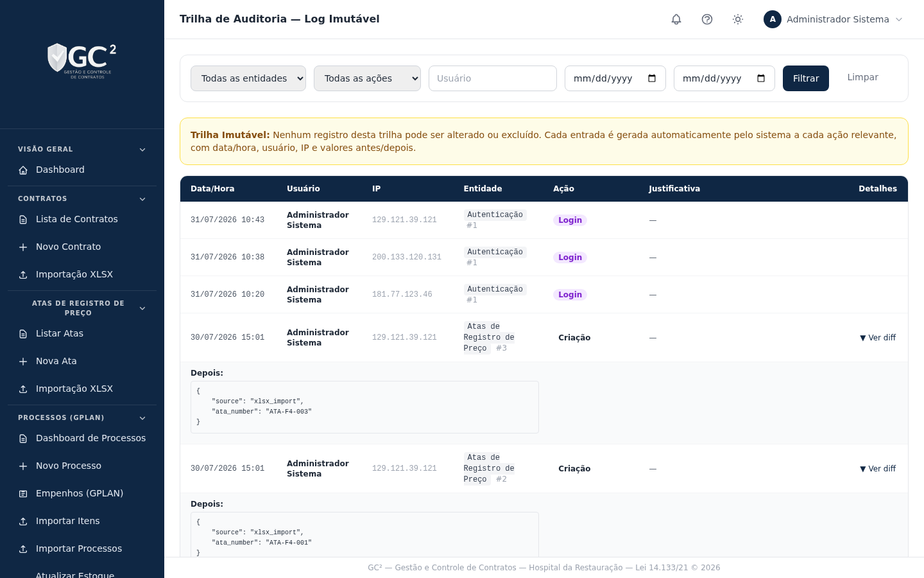Collapse the Processos (GPLAN) section
This screenshot has width=924, height=578.
[142, 418]
